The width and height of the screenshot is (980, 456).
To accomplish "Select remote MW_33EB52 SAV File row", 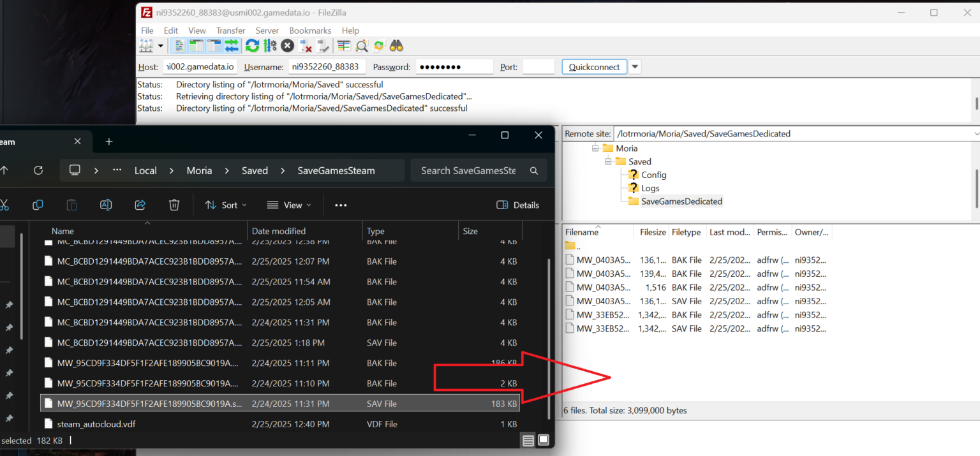I will (x=697, y=328).
